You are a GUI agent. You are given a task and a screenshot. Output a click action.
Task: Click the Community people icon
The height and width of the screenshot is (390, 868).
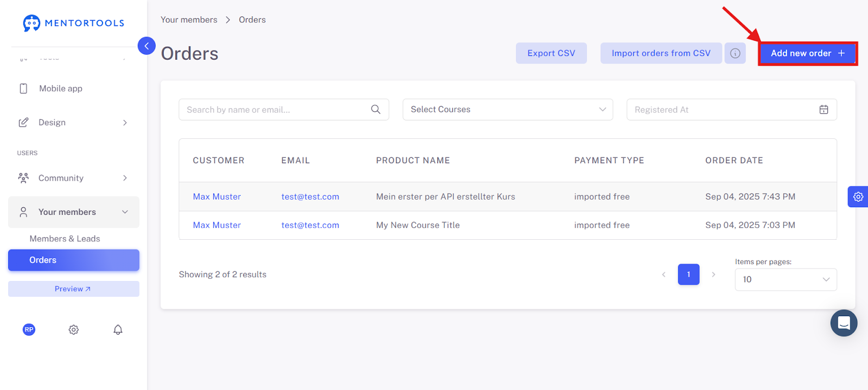tap(23, 178)
